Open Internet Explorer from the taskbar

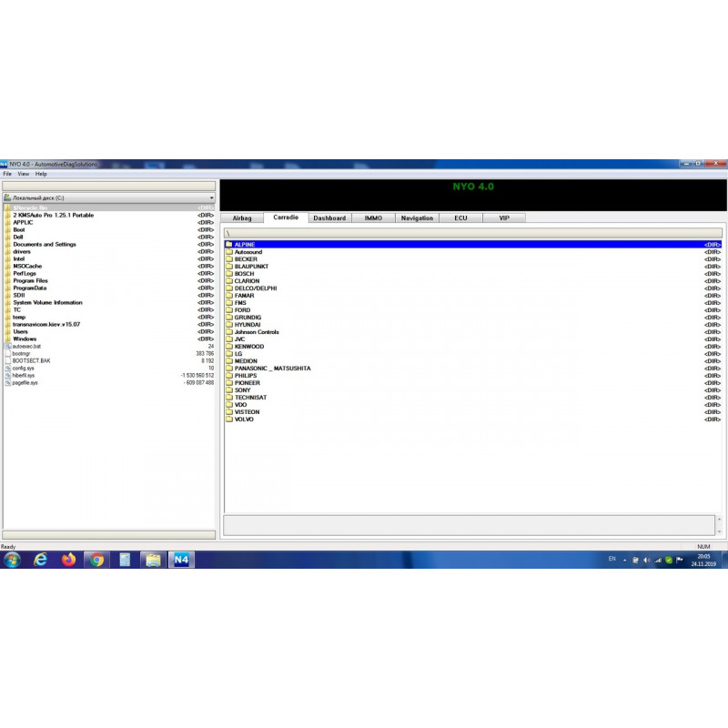click(x=41, y=560)
